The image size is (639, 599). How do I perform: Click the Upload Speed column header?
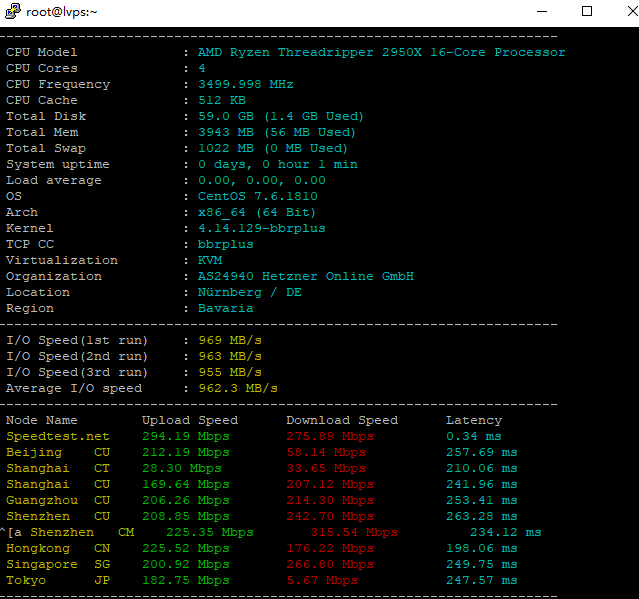coord(189,420)
